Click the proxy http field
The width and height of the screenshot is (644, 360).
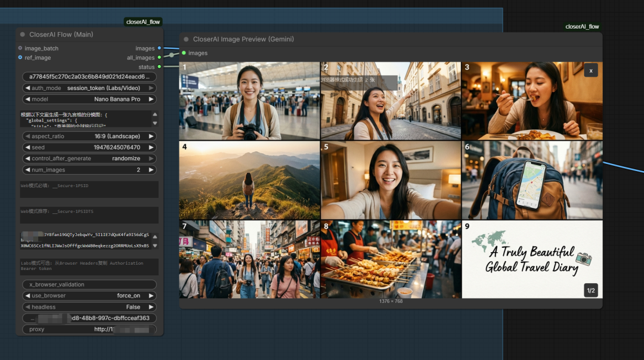89,329
